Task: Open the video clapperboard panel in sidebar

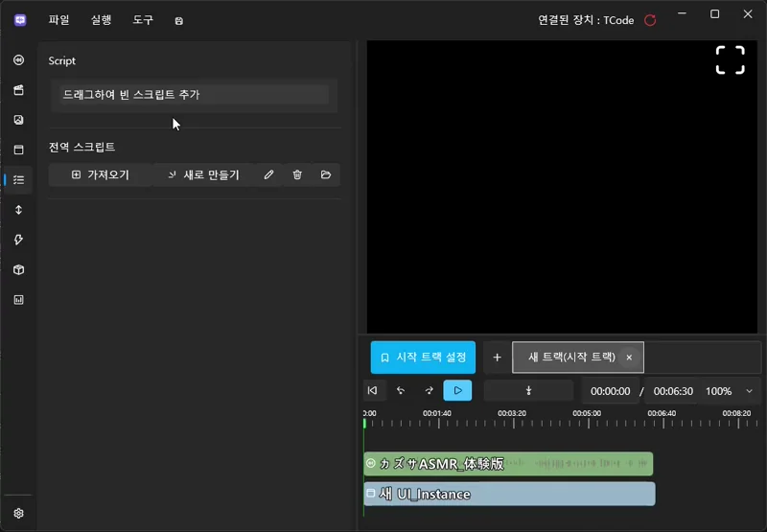Action: click(x=18, y=90)
